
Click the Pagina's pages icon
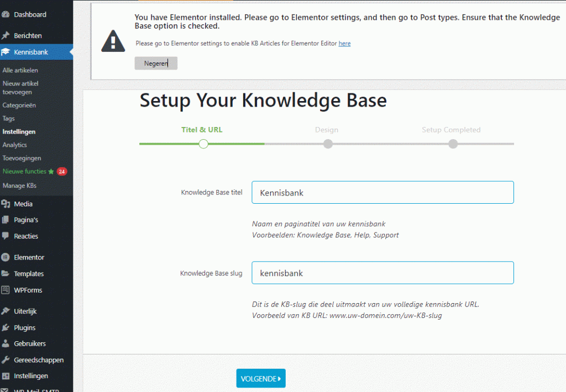coord(6,220)
